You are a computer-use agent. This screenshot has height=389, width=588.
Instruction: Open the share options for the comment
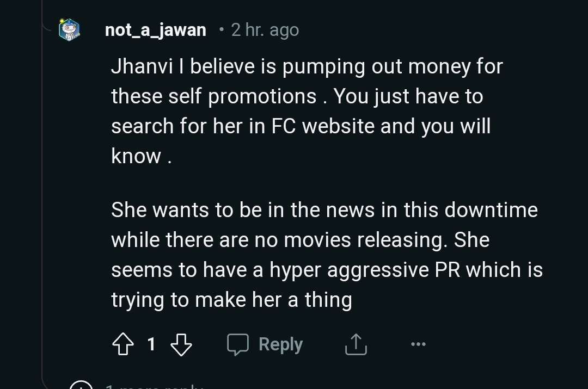(x=355, y=344)
